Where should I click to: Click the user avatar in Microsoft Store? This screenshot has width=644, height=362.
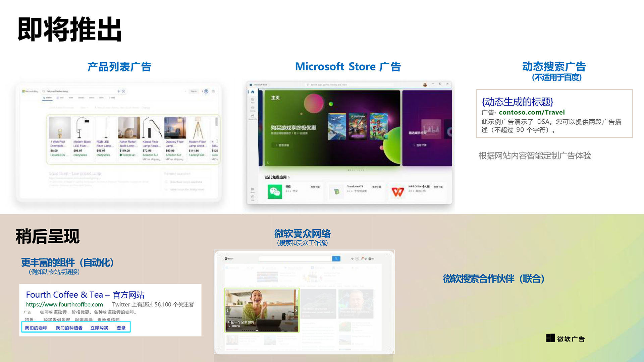click(x=425, y=85)
